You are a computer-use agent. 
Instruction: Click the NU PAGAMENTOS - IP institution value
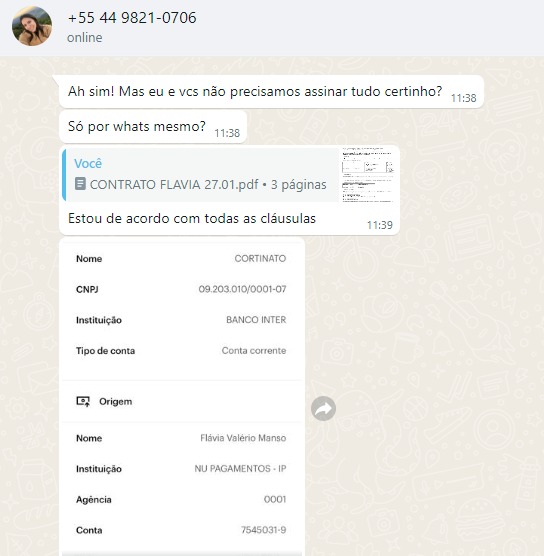pos(240,468)
